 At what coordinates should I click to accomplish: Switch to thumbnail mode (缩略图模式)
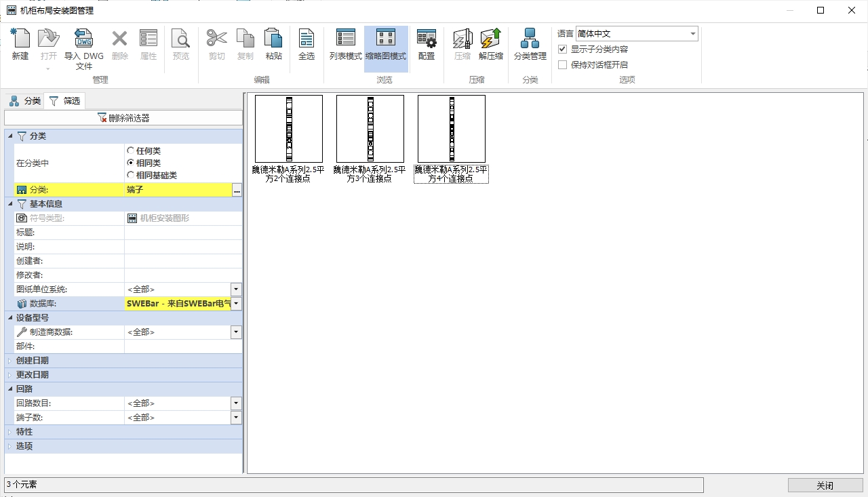pyautogui.click(x=385, y=44)
